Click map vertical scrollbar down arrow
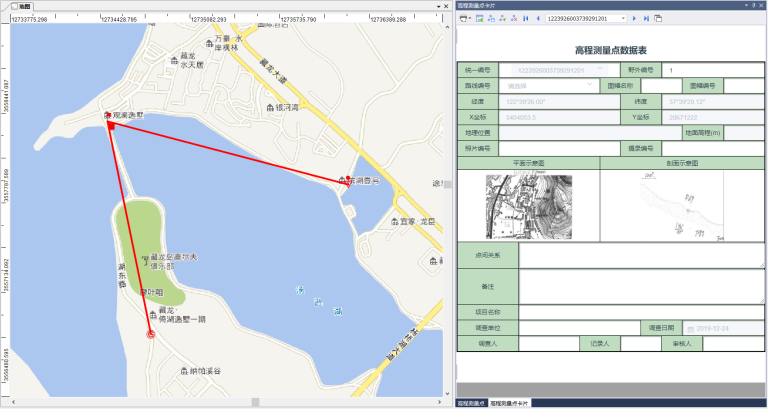Viewport: 769px width, 410px height. pos(447,393)
